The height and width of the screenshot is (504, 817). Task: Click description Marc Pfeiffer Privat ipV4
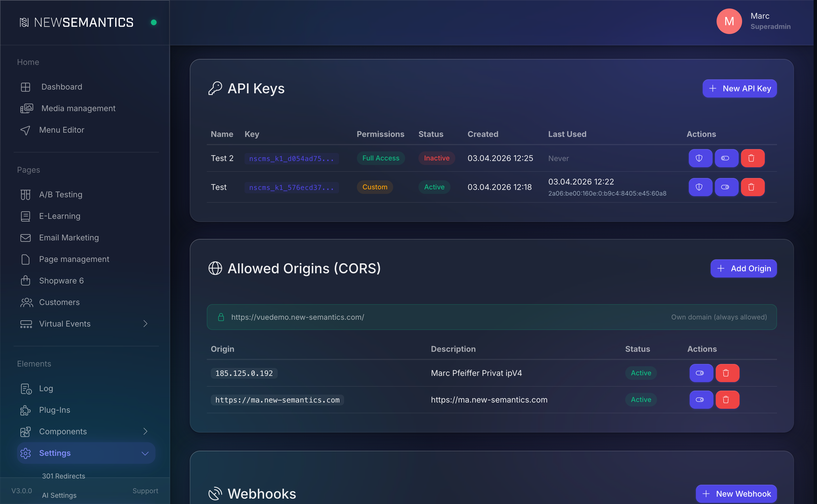pos(476,373)
